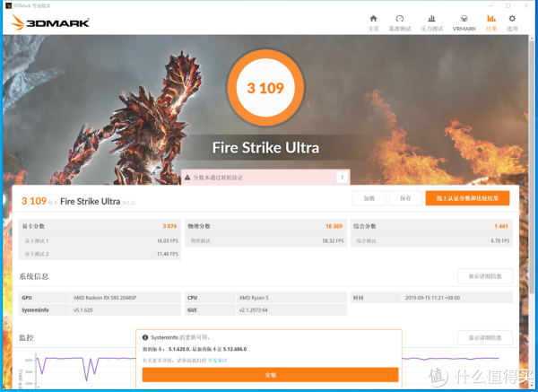
Task: Click the timestamp 2019-09-15 11:21 +08:00
Action: (432, 298)
